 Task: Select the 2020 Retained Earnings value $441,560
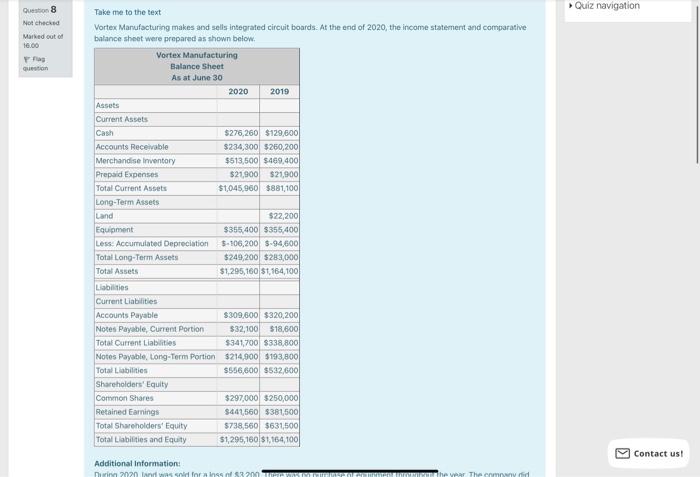242,412
